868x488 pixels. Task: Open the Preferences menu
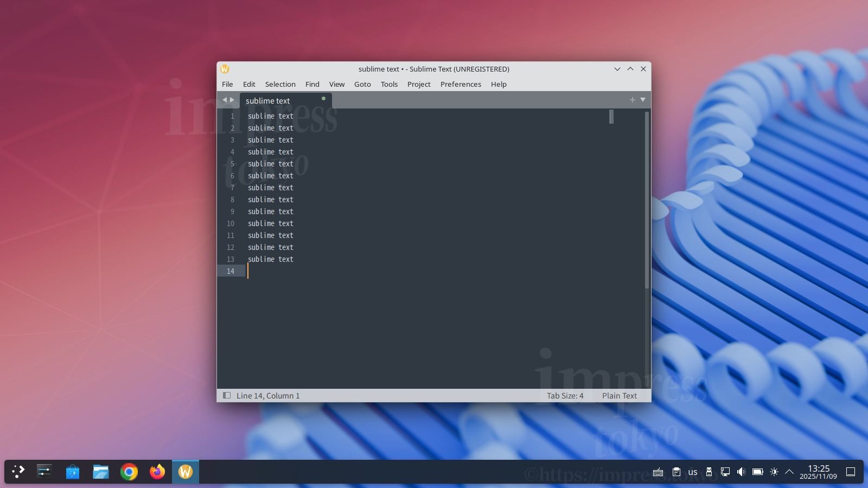tap(461, 84)
